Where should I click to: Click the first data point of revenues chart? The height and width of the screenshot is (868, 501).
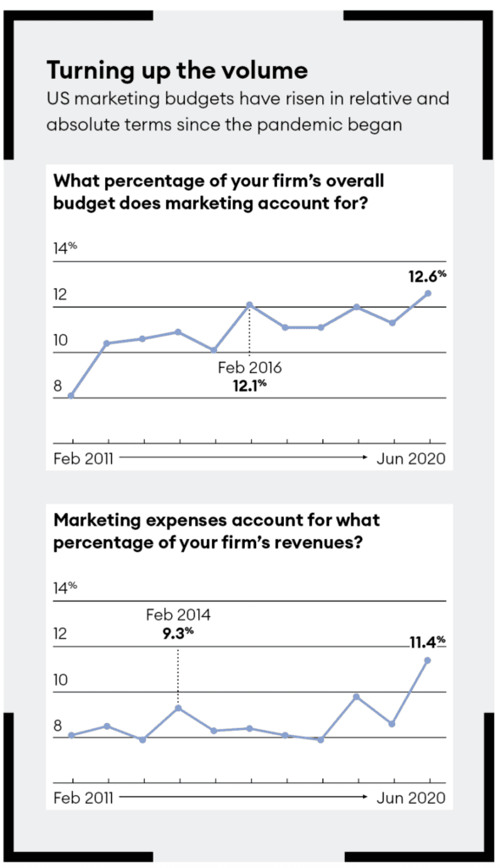coord(71,735)
